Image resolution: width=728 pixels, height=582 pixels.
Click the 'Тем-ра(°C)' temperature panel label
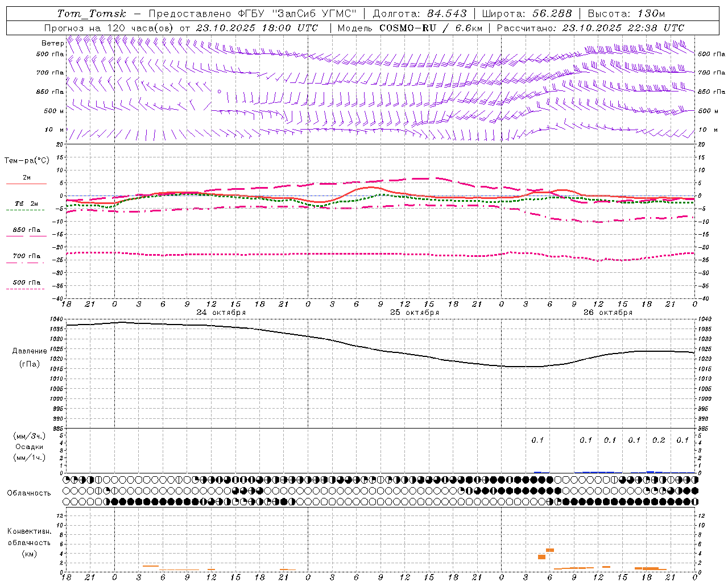click(x=27, y=161)
